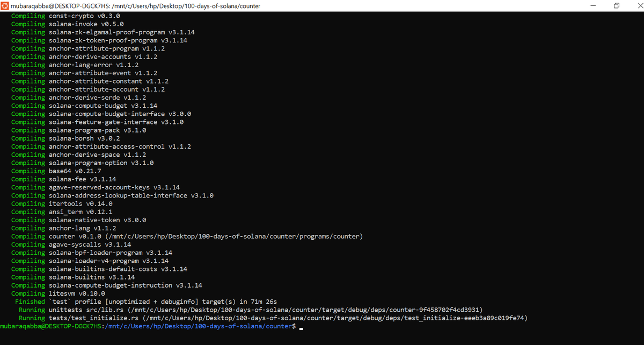Click 'solana-program-pack v3.1.0' line
Screen dimensions: 644x345
(79, 130)
